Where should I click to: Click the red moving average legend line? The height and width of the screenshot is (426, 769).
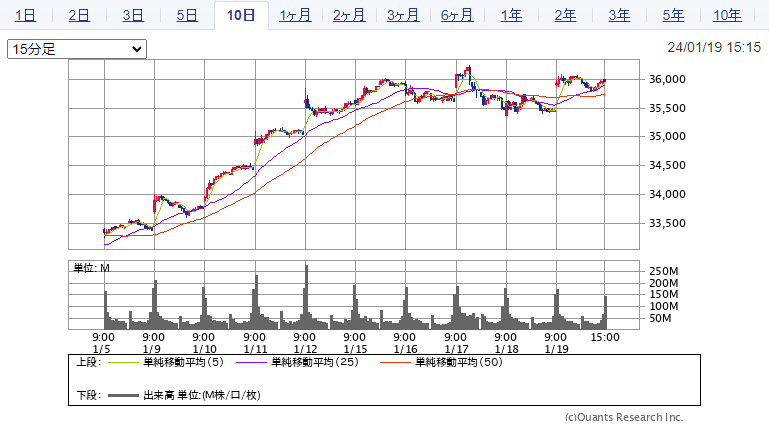[395, 363]
